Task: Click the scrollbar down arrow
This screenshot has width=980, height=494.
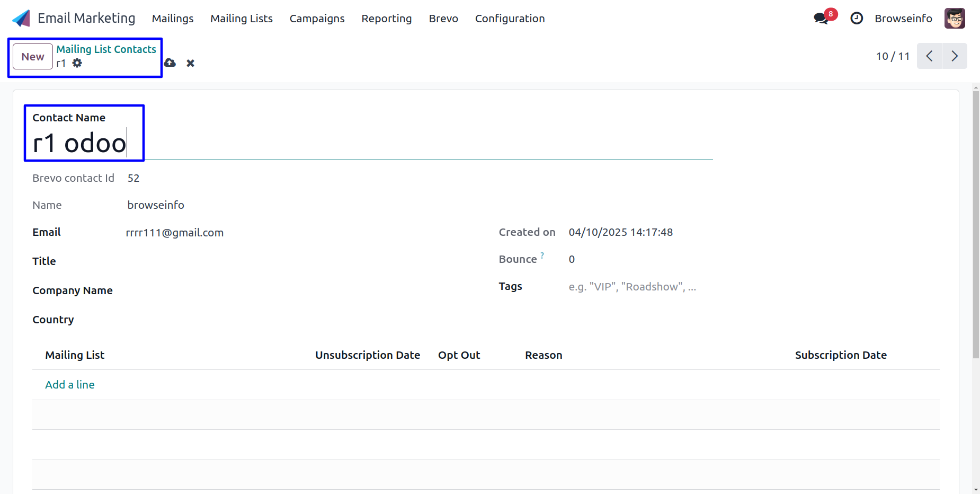Action: (976, 490)
